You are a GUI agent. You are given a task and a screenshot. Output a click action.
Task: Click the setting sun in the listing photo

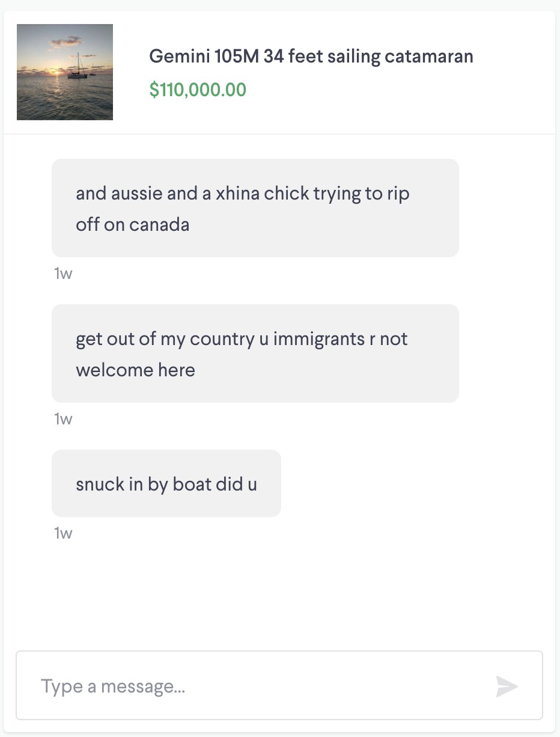[55, 72]
